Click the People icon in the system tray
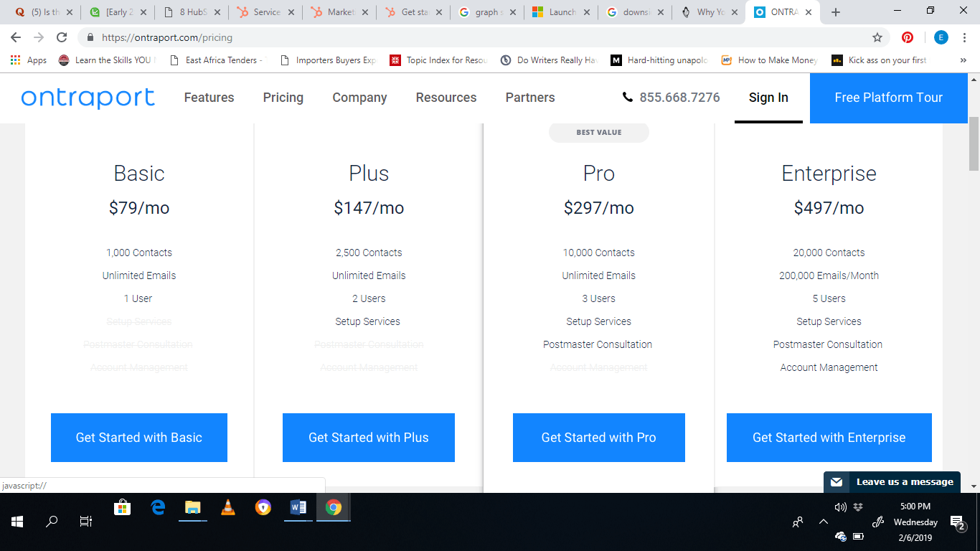The width and height of the screenshot is (980, 551). (x=798, y=522)
